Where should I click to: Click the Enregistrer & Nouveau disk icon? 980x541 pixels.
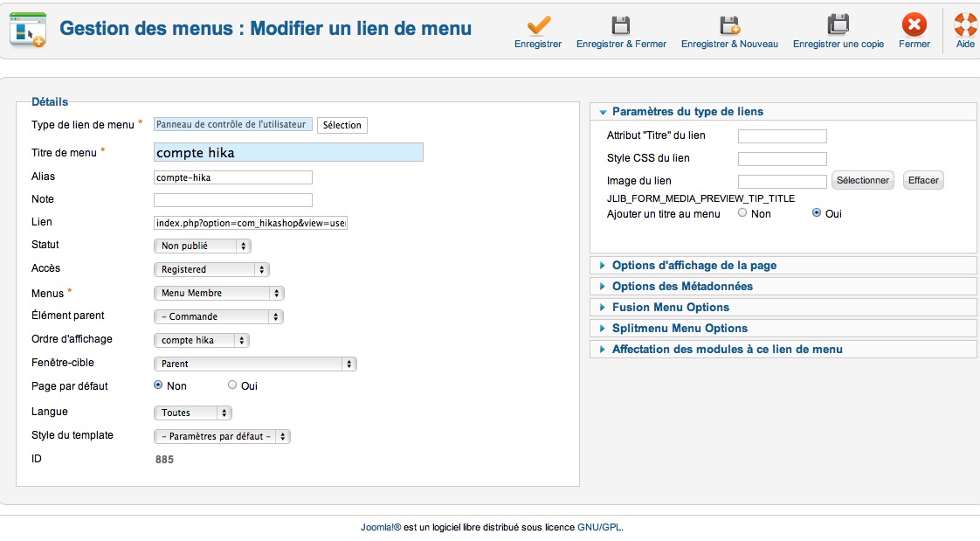click(729, 25)
